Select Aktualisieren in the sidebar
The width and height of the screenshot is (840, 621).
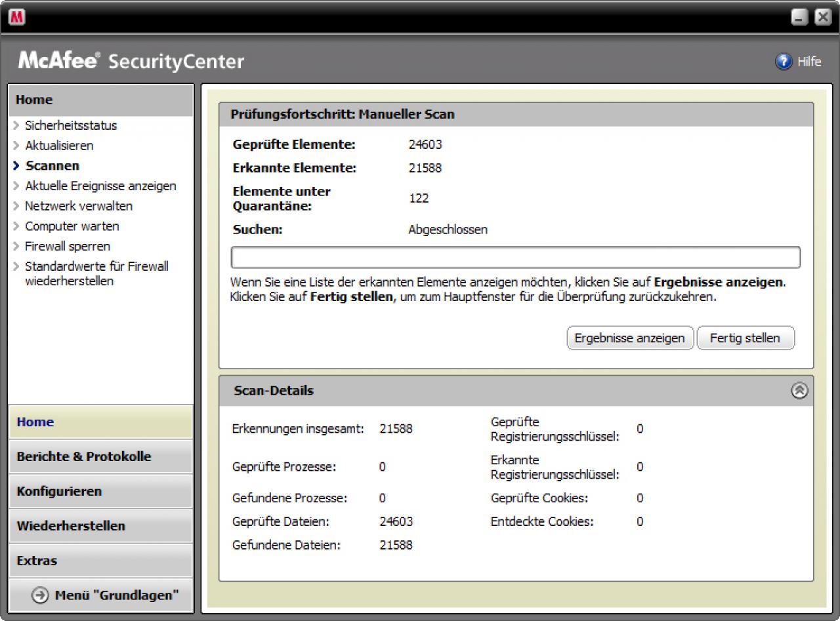[x=59, y=146]
